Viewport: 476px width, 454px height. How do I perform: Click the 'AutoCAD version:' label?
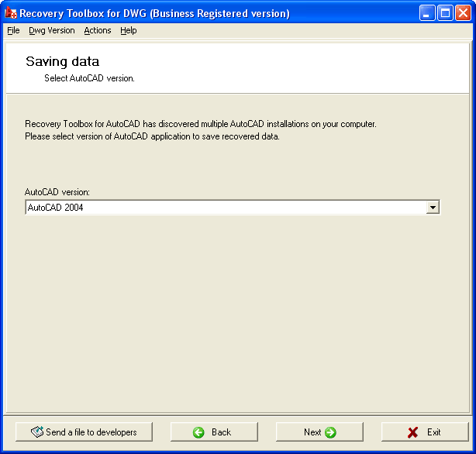(57, 192)
